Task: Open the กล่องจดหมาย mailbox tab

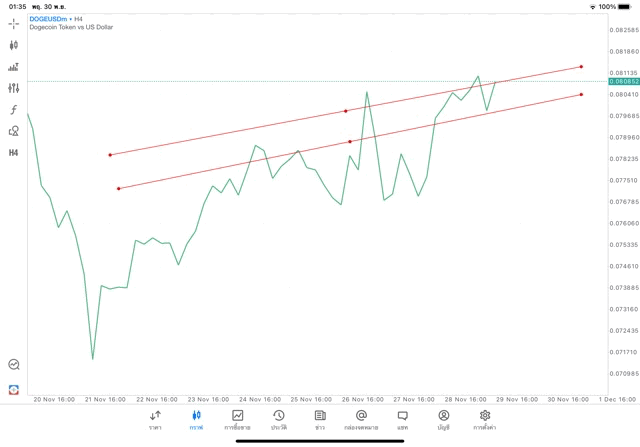Action: [361, 419]
